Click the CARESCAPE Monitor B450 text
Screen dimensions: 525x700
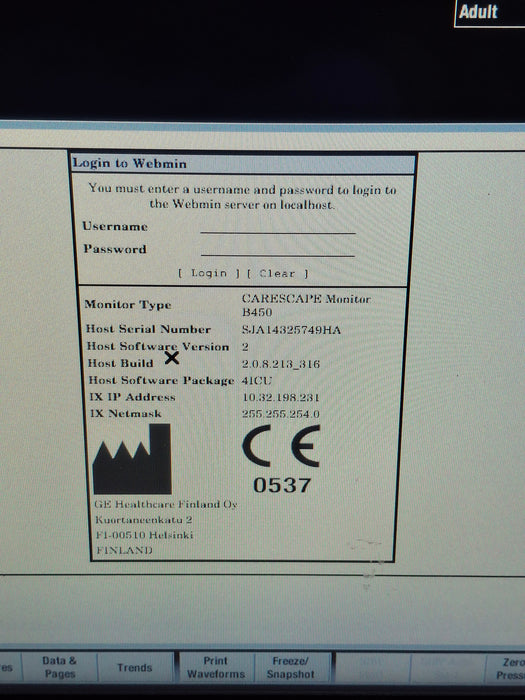click(306, 305)
